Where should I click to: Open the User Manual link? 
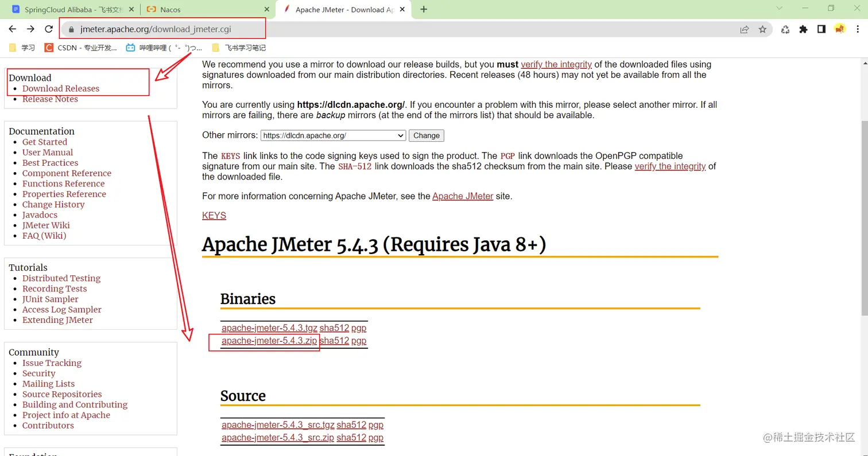(48, 152)
